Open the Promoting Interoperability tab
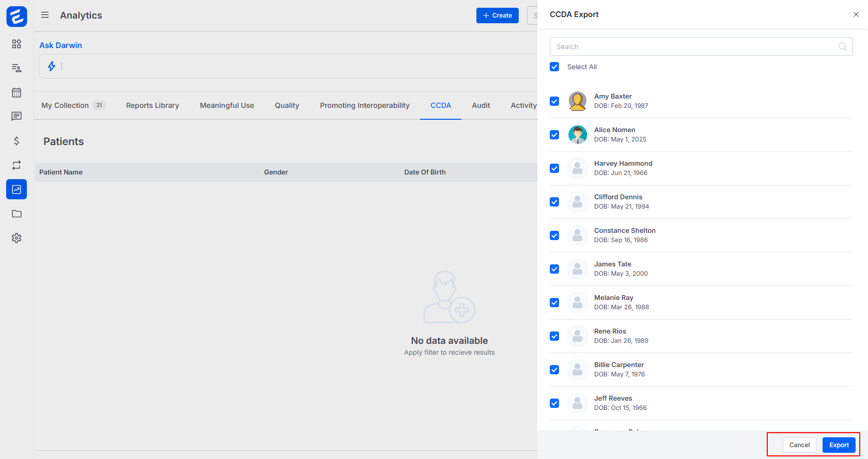The height and width of the screenshot is (459, 868). [x=364, y=105]
